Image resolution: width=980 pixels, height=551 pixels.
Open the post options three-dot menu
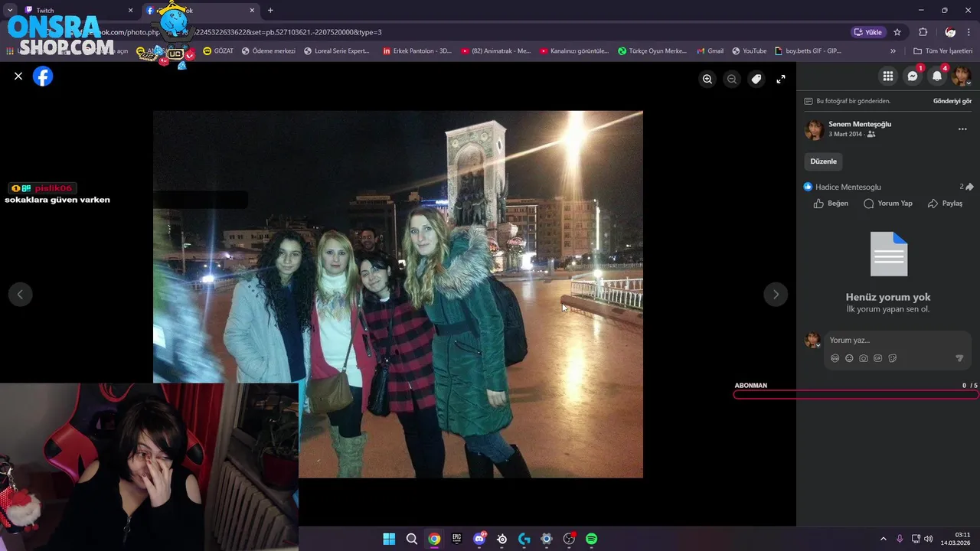click(962, 129)
